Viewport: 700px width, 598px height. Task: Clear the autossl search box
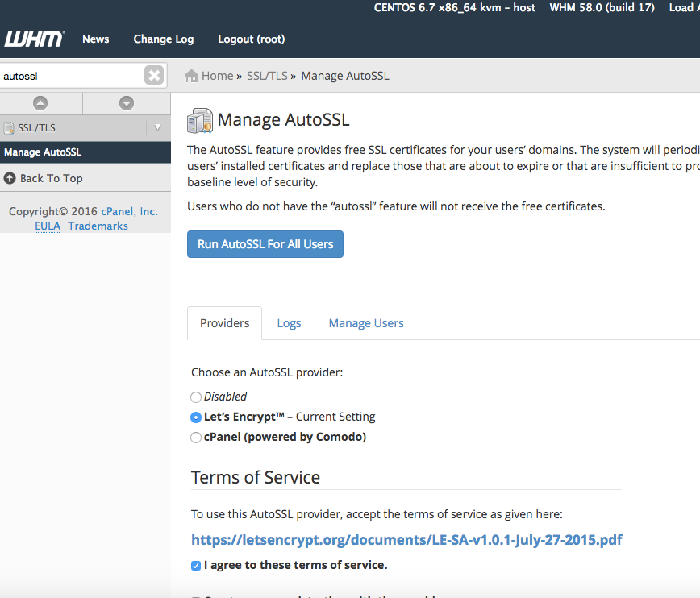154,76
